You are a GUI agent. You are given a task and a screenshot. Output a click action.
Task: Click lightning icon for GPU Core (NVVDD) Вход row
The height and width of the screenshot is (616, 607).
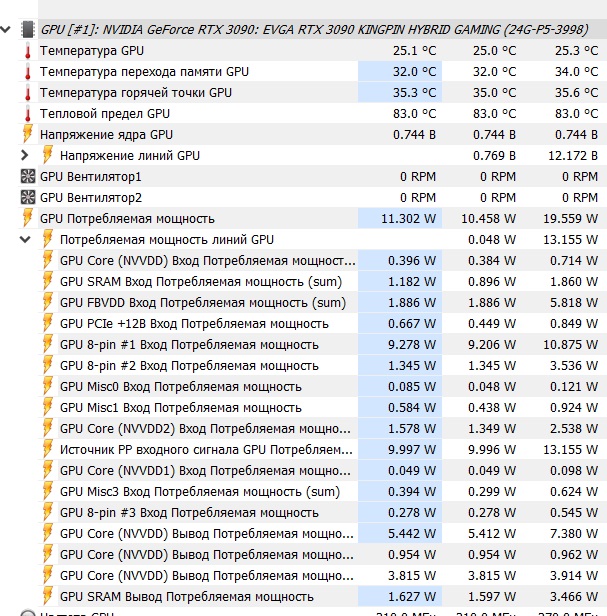(48, 260)
